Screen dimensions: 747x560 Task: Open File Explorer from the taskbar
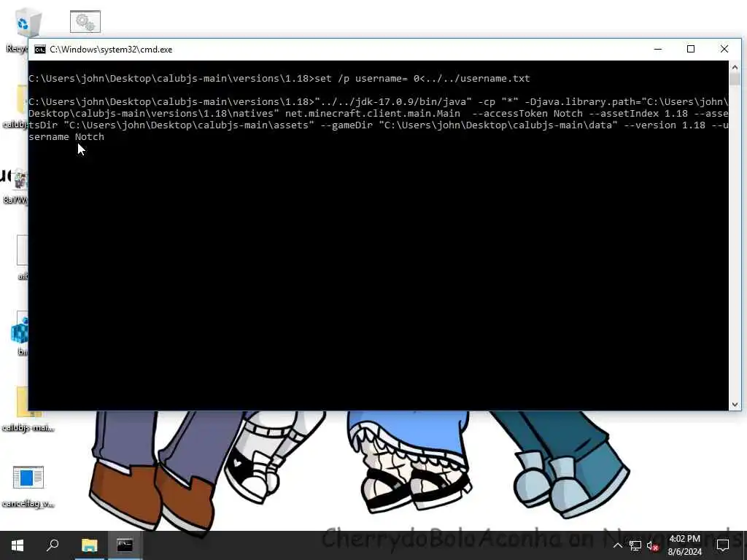[x=89, y=545]
